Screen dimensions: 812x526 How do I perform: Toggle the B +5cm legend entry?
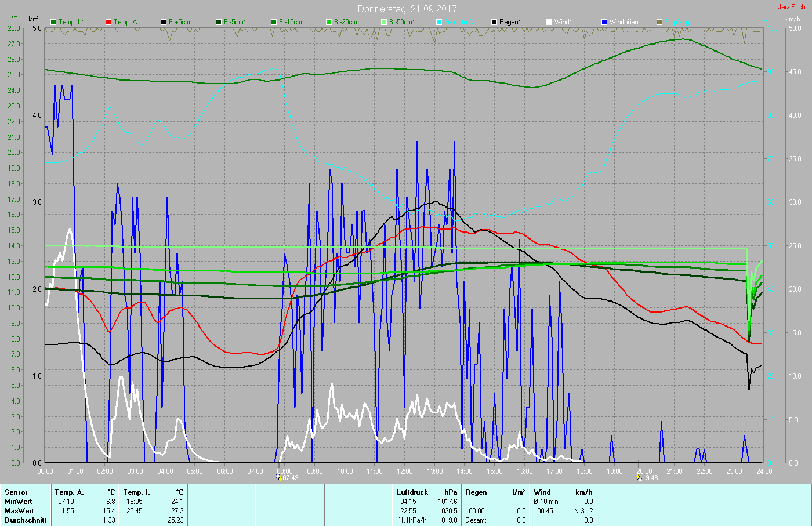pyautogui.click(x=180, y=22)
